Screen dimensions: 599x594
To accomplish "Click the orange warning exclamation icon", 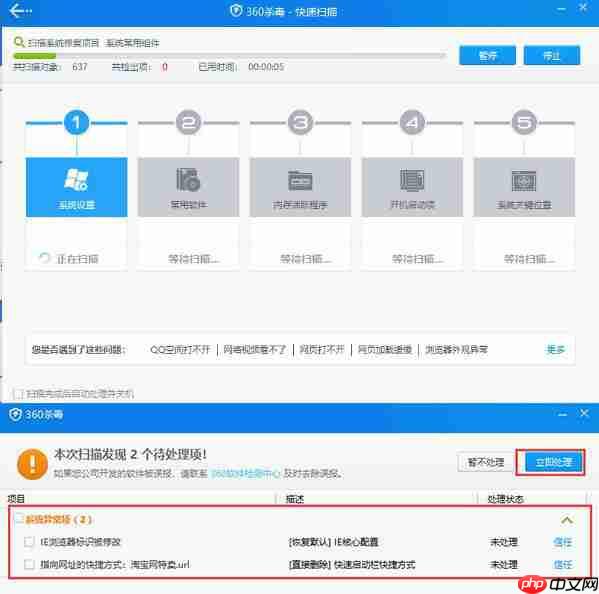I will 32,464.
